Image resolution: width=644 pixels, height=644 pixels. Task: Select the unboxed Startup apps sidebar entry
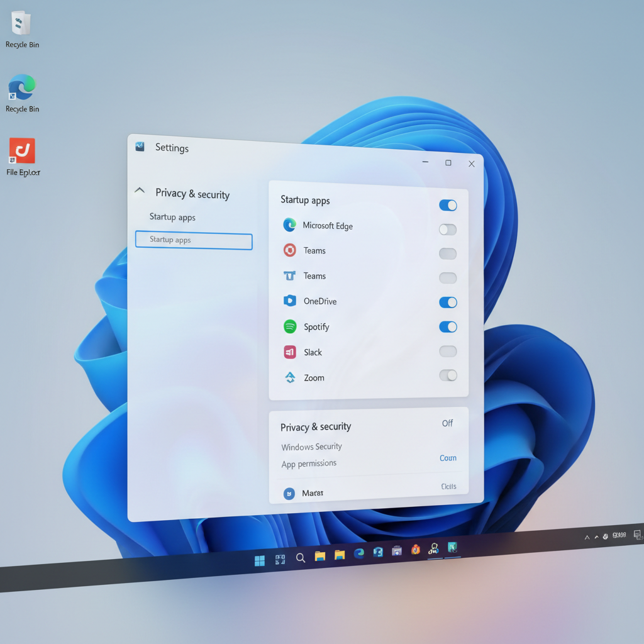172,217
